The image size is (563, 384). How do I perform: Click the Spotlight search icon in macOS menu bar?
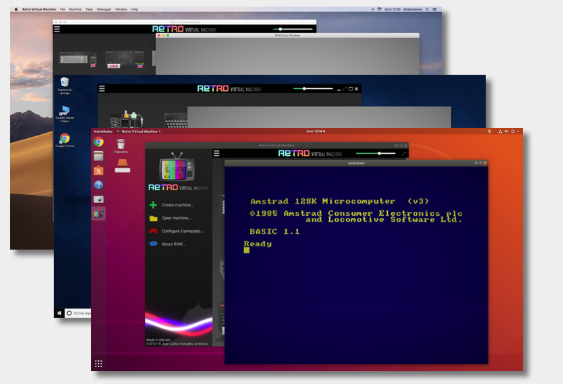427,9
